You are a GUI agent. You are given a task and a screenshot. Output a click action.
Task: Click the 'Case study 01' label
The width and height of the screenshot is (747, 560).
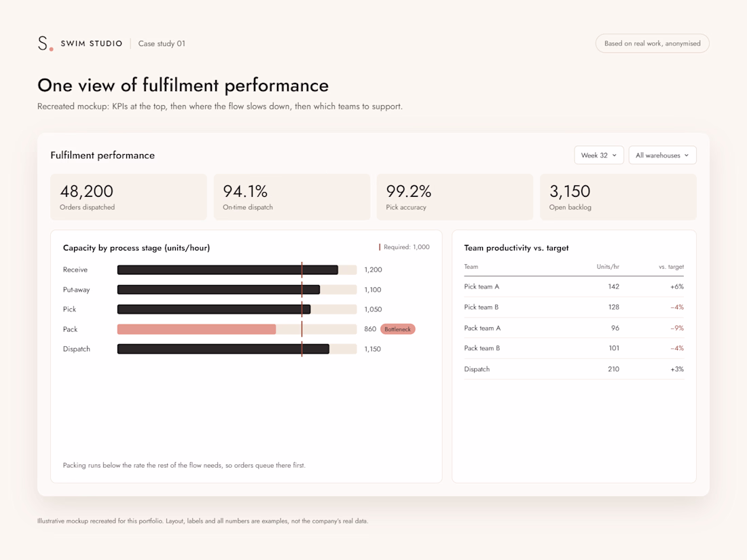click(162, 43)
